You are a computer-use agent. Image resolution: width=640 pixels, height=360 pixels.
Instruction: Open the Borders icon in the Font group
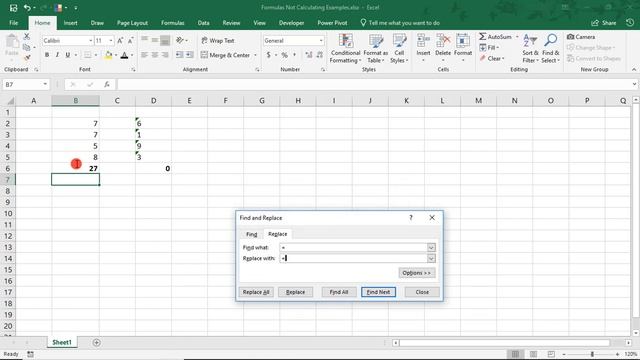click(x=87, y=55)
